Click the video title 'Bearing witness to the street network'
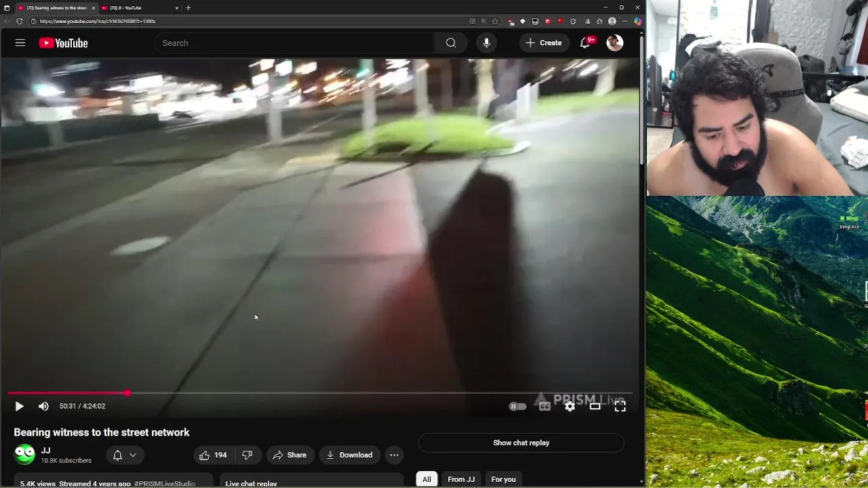 click(102, 432)
